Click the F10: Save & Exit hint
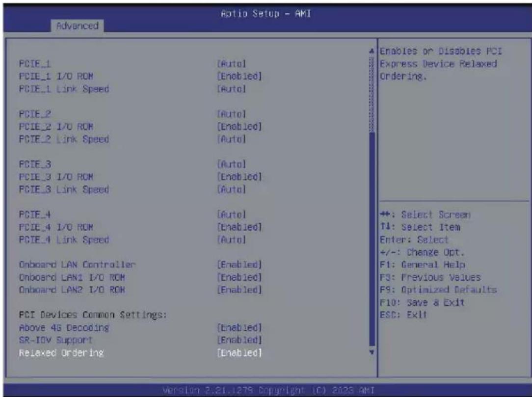Screen dimensions: 532x397 click(422, 302)
